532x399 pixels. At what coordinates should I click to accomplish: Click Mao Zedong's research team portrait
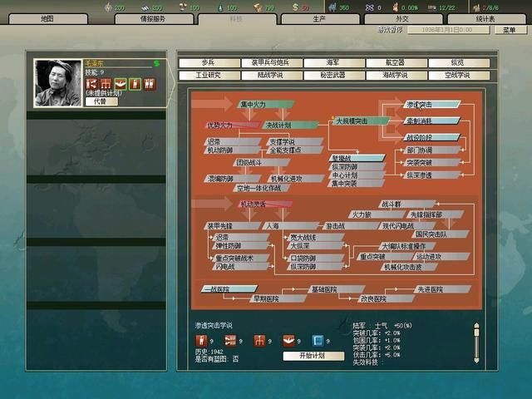(57, 83)
